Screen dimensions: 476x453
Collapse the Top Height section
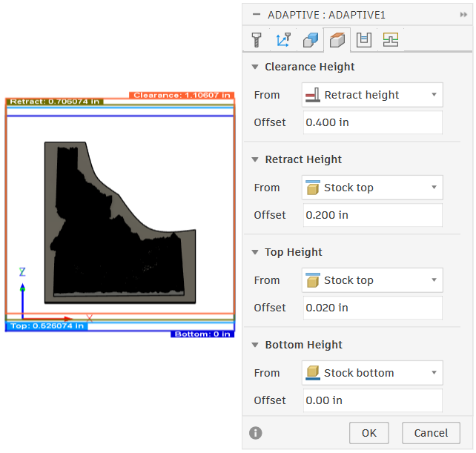click(255, 252)
